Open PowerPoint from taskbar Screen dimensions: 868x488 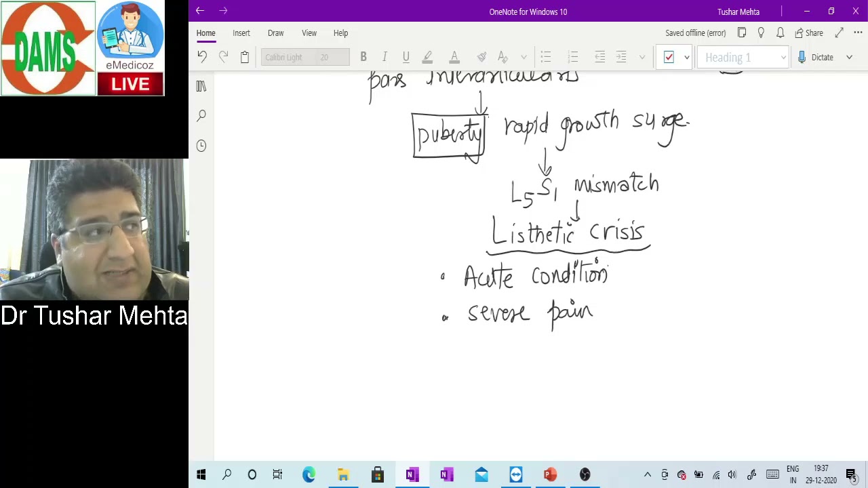550,475
